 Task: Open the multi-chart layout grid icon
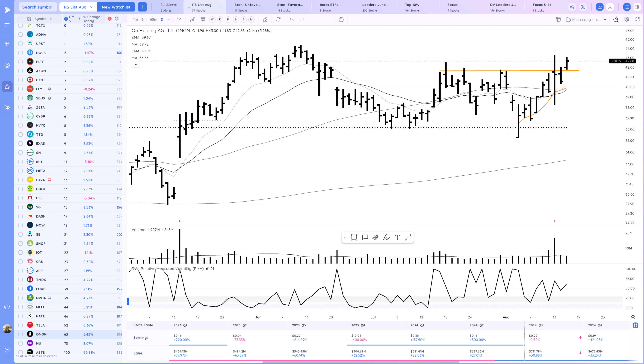[x=558, y=19]
